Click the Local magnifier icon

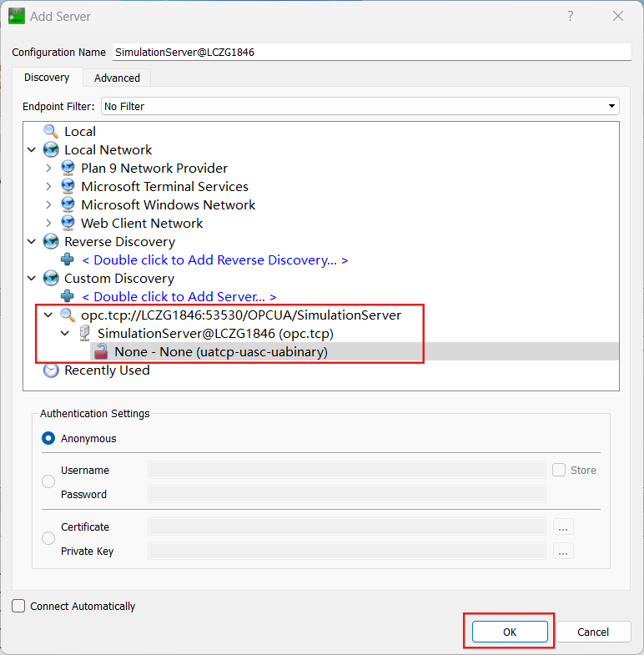[x=51, y=132]
